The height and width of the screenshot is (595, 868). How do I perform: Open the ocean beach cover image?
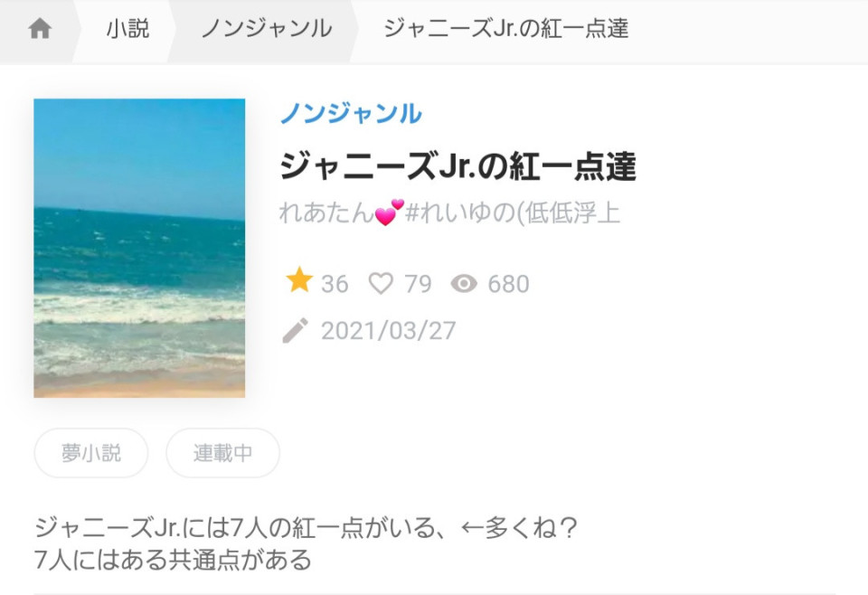click(139, 248)
